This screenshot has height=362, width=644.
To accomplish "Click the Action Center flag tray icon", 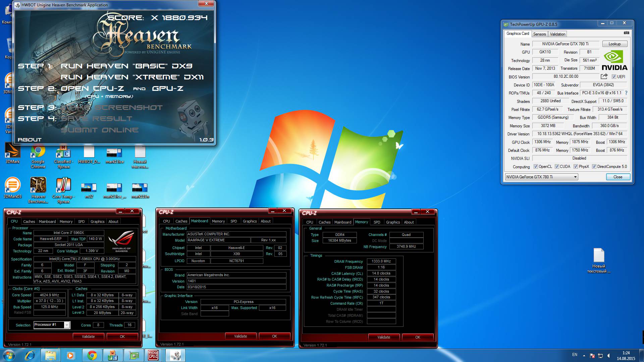I will pos(592,356).
